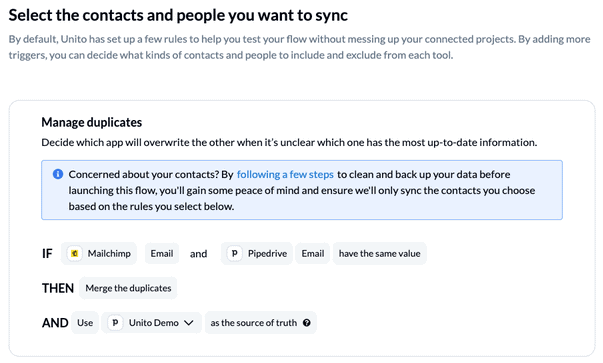The height and width of the screenshot is (363, 603).
Task: Open the 'following a few steps' link
Action: [x=285, y=175]
